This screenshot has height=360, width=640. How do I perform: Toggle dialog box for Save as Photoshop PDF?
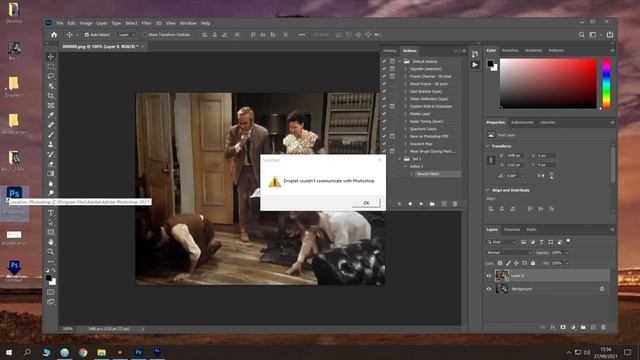(392, 136)
